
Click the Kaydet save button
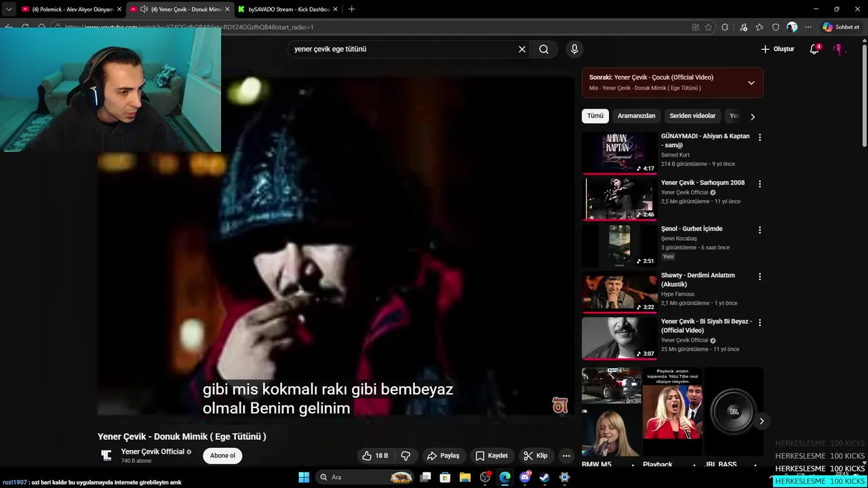point(492,455)
